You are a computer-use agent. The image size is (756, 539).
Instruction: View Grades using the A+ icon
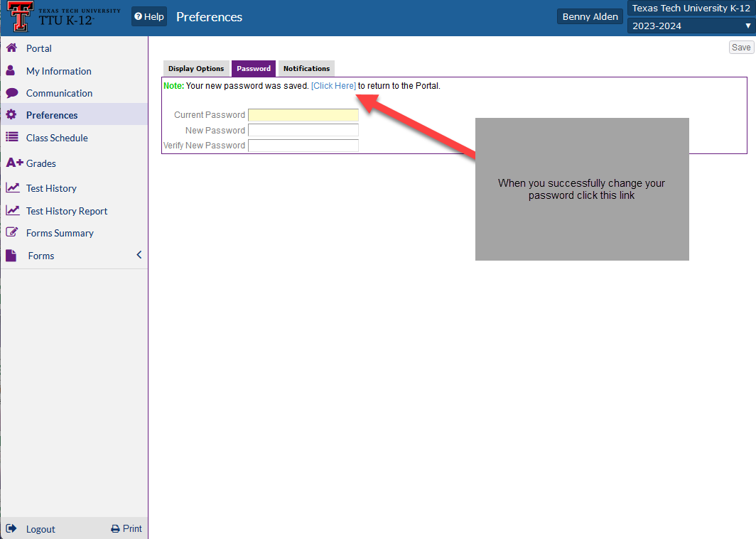[14, 163]
